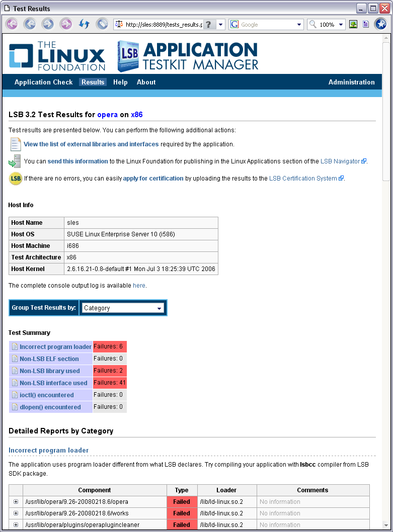Click the scrollbar down arrow
393x532 pixels.
pos(386,525)
